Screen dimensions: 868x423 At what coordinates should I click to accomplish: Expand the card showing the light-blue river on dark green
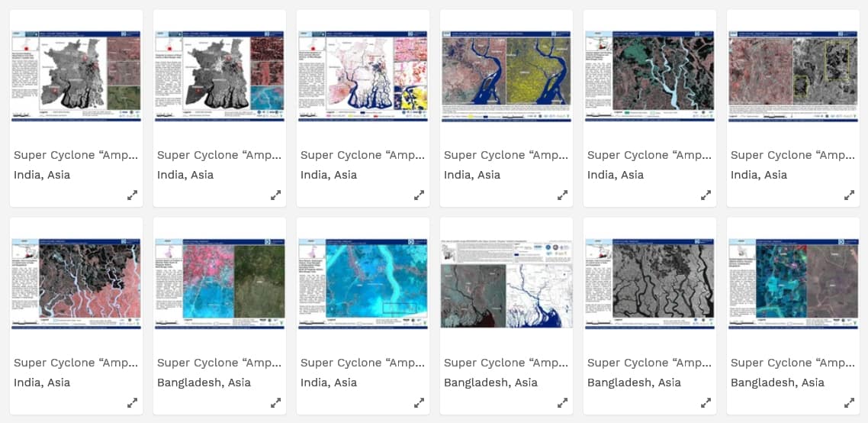click(x=706, y=195)
